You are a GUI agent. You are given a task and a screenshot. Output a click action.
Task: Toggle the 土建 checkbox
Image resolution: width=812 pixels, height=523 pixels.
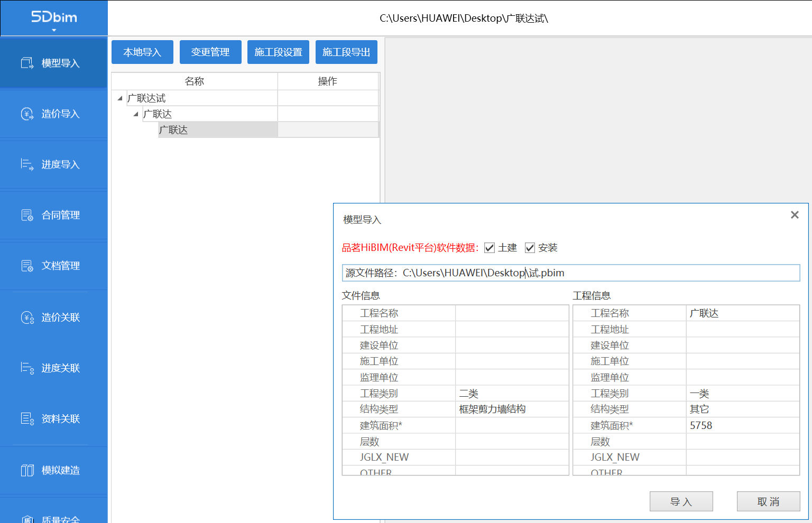[x=490, y=248]
